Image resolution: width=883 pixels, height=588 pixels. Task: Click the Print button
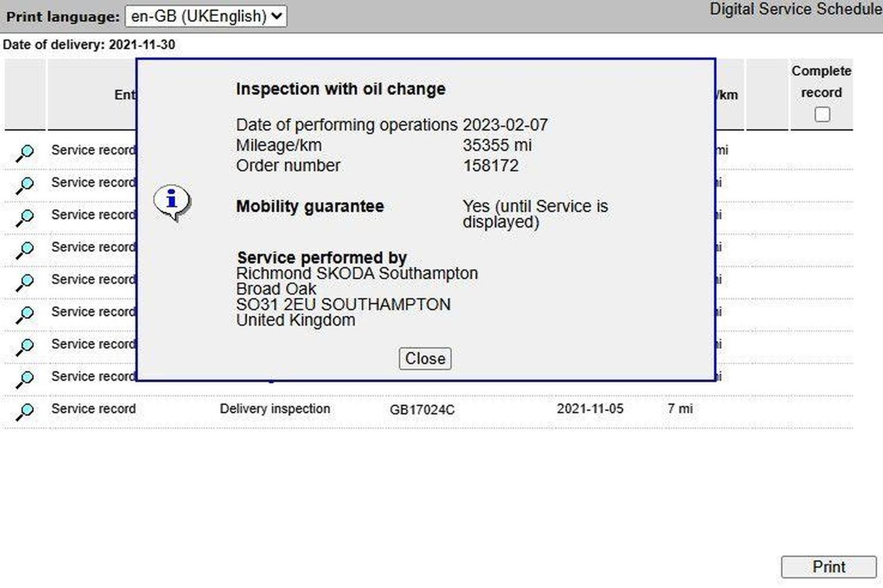click(828, 567)
